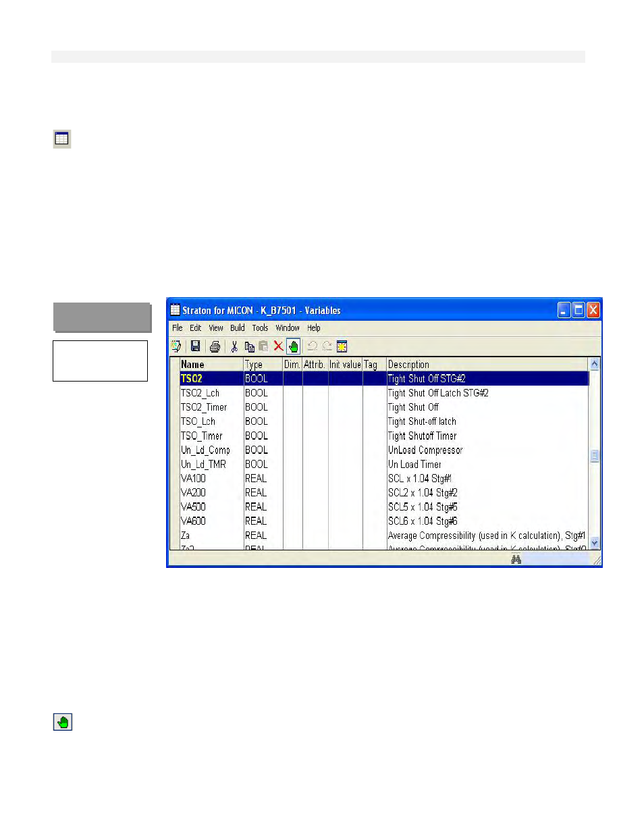Click the Straton window title bar icon
This screenshot has width=644, height=834.
[x=175, y=310]
